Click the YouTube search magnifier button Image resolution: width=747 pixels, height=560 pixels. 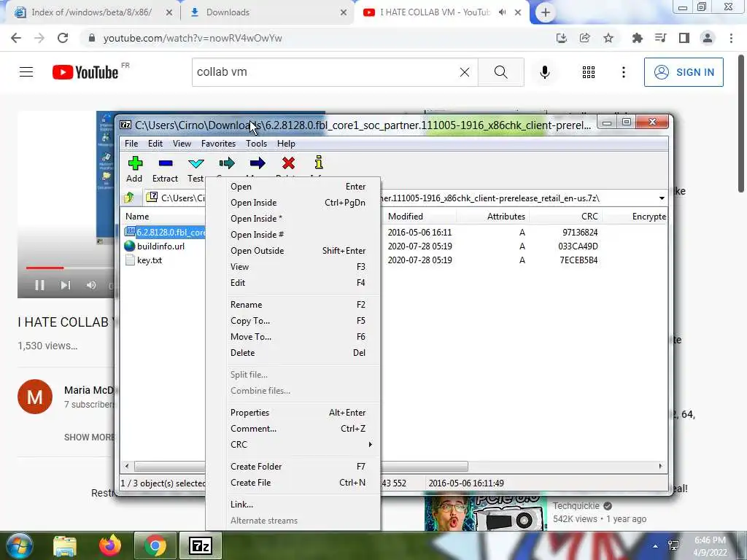pyautogui.click(x=500, y=72)
